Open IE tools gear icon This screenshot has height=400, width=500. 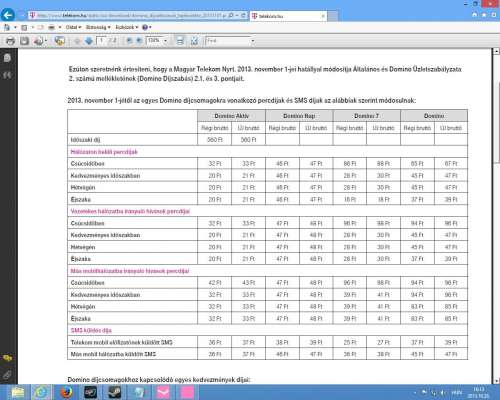pos(494,15)
